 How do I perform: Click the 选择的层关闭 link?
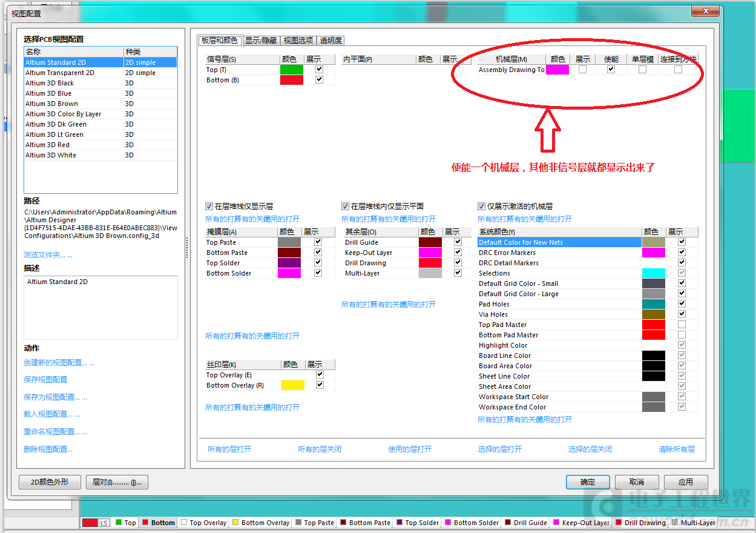[x=590, y=449]
